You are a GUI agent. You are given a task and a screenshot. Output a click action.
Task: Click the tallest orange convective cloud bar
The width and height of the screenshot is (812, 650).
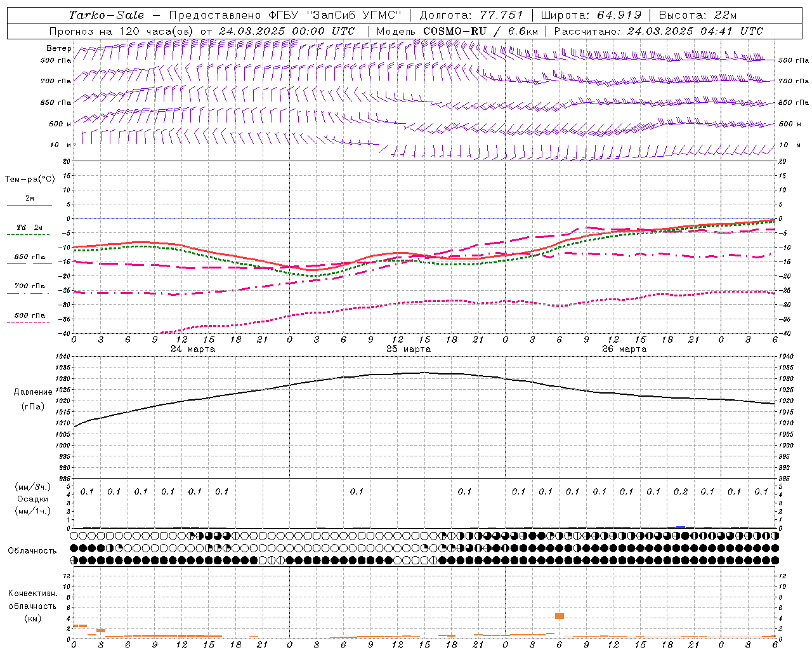(560, 616)
